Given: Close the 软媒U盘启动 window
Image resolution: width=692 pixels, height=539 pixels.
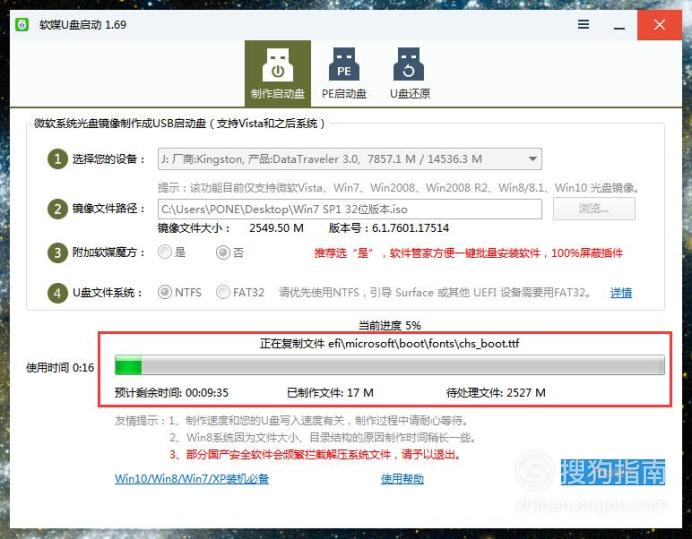Looking at the screenshot, I should [659, 25].
